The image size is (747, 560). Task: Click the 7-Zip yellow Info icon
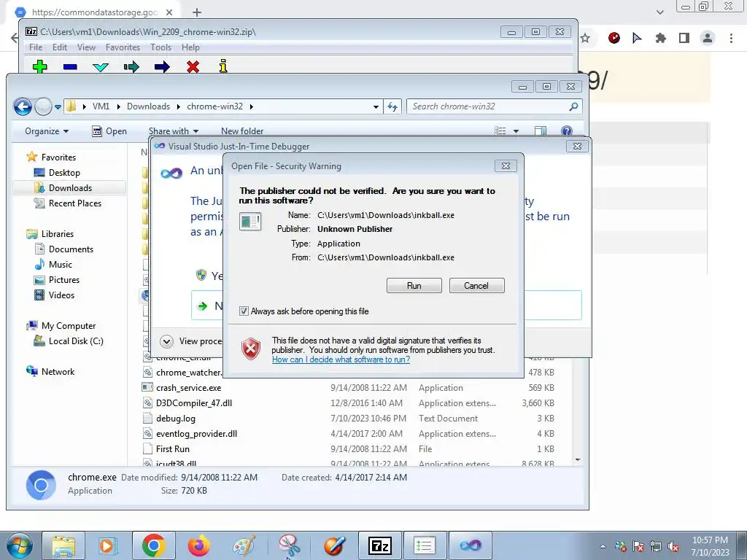tap(223, 66)
